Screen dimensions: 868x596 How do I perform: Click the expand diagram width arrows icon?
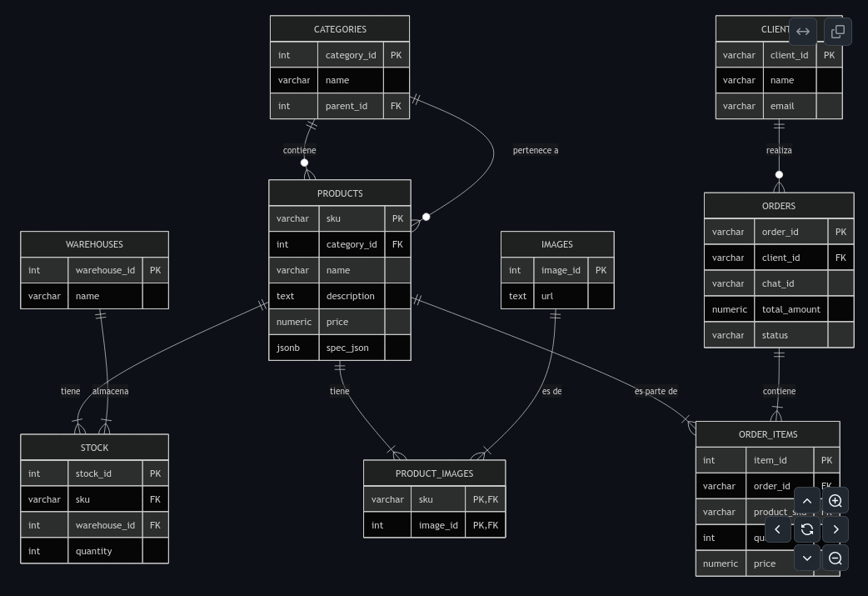pyautogui.click(x=803, y=32)
